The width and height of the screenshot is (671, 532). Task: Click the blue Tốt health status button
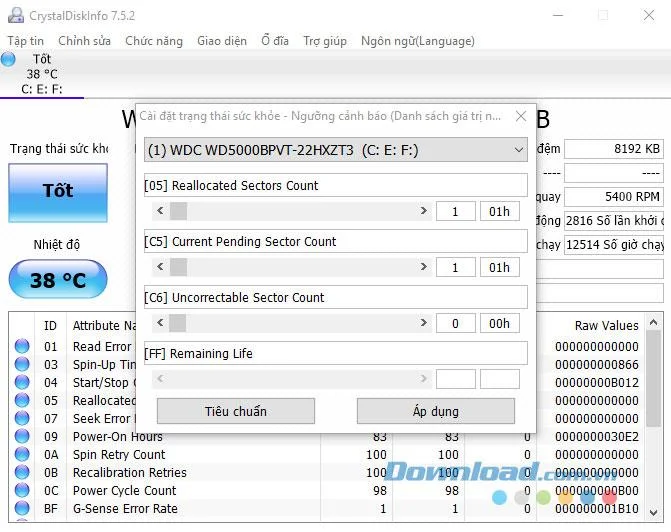tap(58, 193)
